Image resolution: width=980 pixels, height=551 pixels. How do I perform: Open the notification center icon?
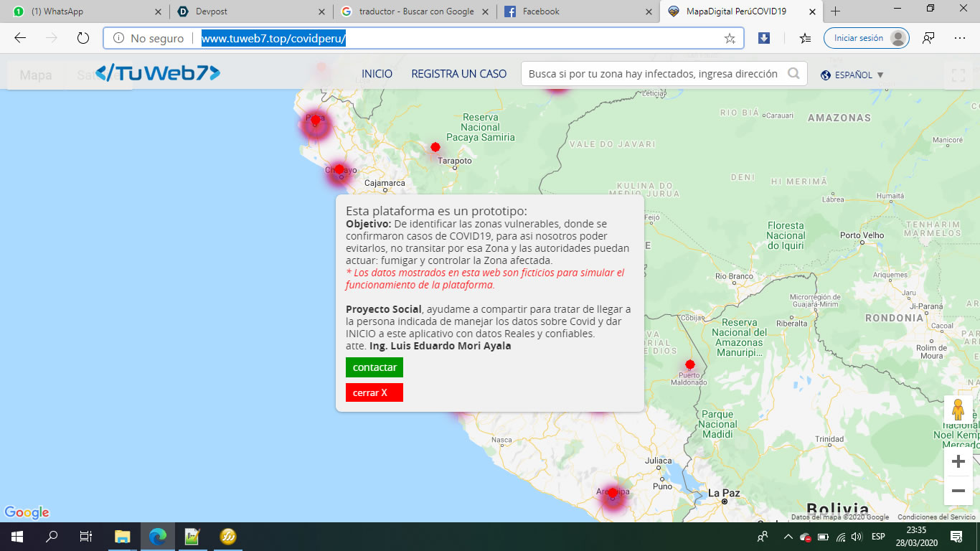pos(956,536)
